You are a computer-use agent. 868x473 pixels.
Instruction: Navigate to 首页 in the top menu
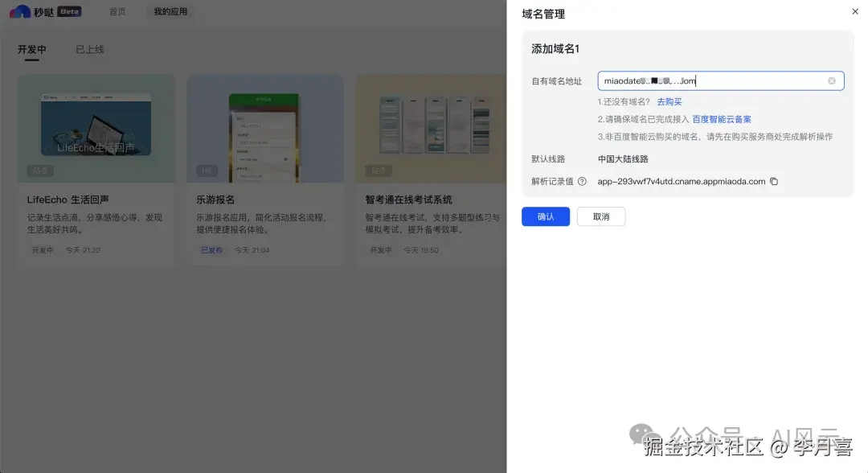click(117, 11)
